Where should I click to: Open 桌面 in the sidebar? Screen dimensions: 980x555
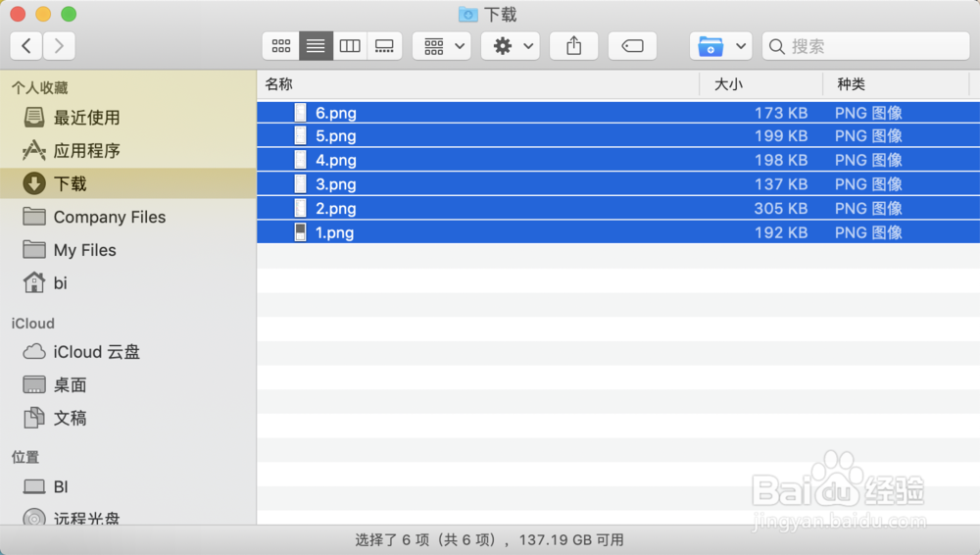[x=128, y=384]
